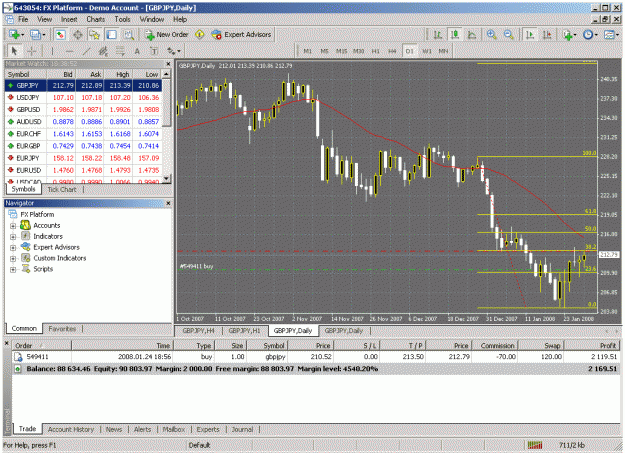The image size is (625, 453).
Task: Switch to the Tick Chart tab
Action: [62, 189]
